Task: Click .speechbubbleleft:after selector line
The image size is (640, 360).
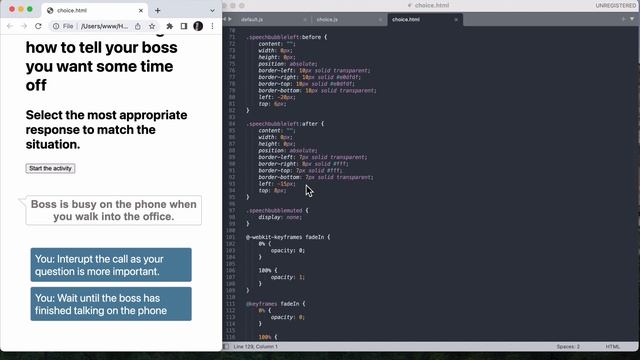Action: pyautogui.click(x=285, y=124)
